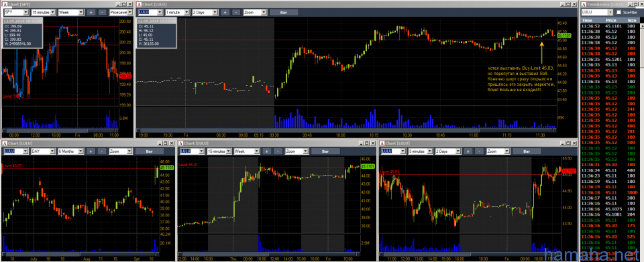This screenshot has height=262, width=644.
Task: Click the Bar button on LULU DAY chart
Action: (149, 151)
